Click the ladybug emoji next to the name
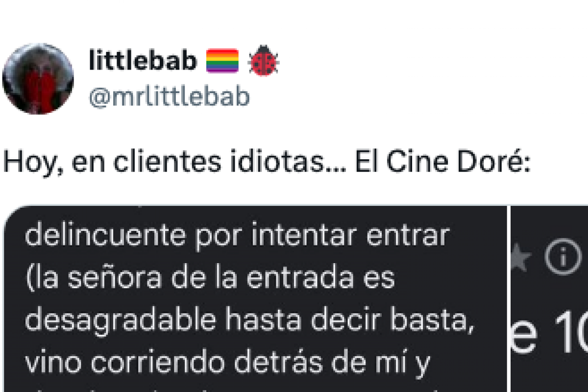Image resolution: width=588 pixels, height=392 pixels. (x=264, y=61)
